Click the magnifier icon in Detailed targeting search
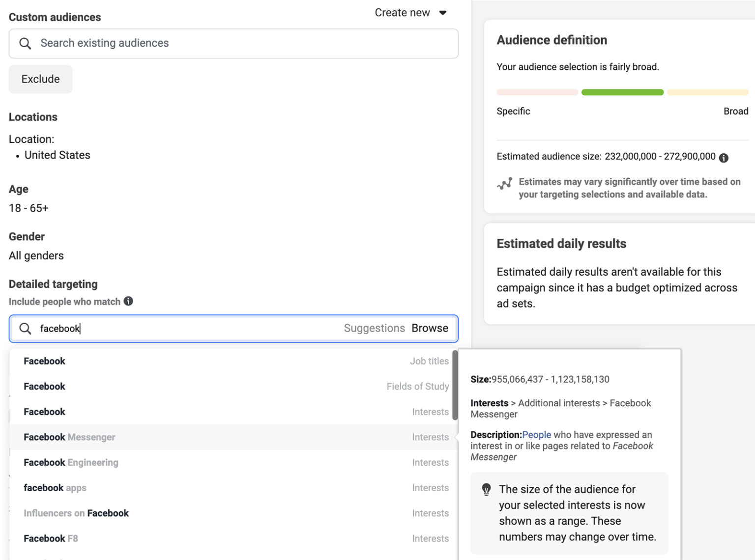The width and height of the screenshot is (755, 560). point(25,328)
